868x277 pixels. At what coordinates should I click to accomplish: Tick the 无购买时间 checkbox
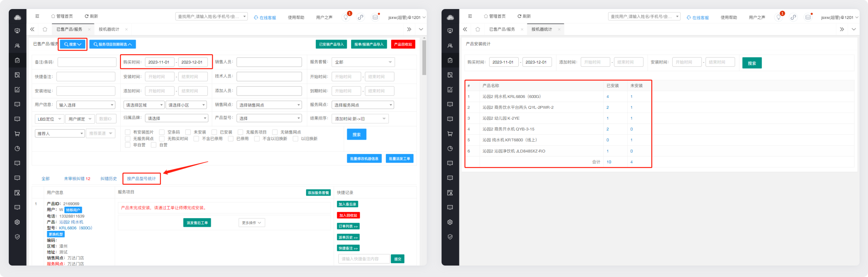[x=162, y=139]
